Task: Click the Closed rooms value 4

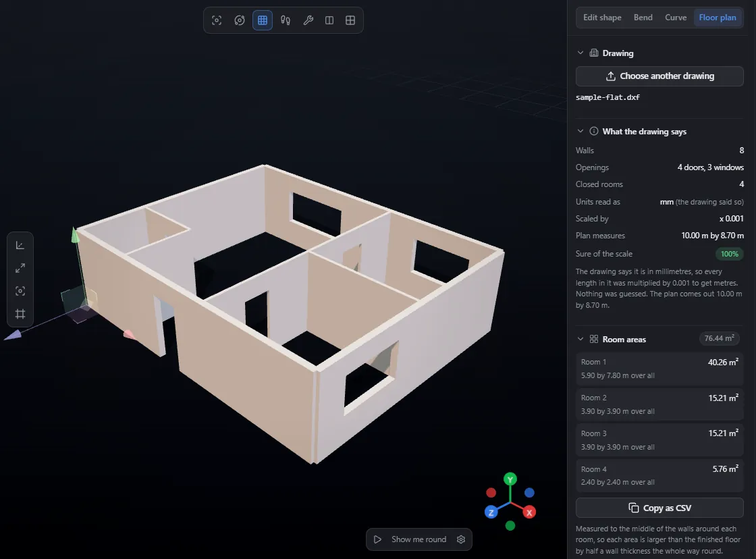Action: point(742,184)
